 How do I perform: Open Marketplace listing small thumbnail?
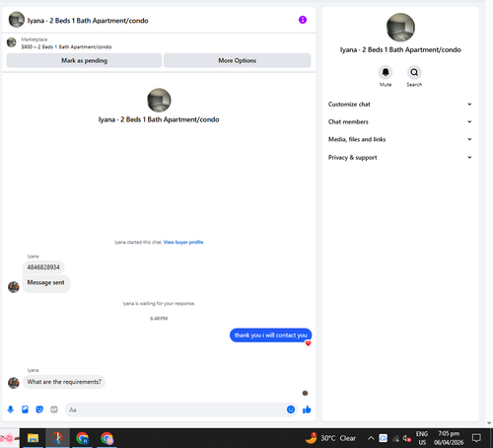click(12, 42)
